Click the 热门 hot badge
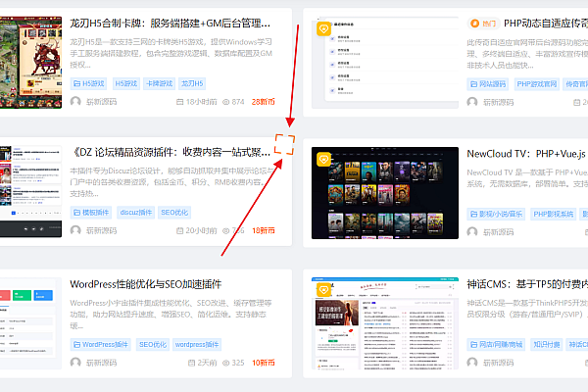588x392 pixels. pos(483,24)
